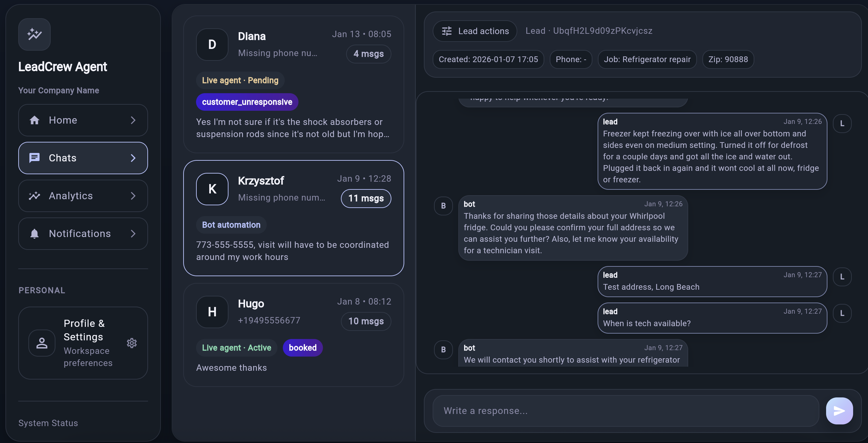Click the profile person icon
This screenshot has width=868, height=443.
click(x=42, y=343)
